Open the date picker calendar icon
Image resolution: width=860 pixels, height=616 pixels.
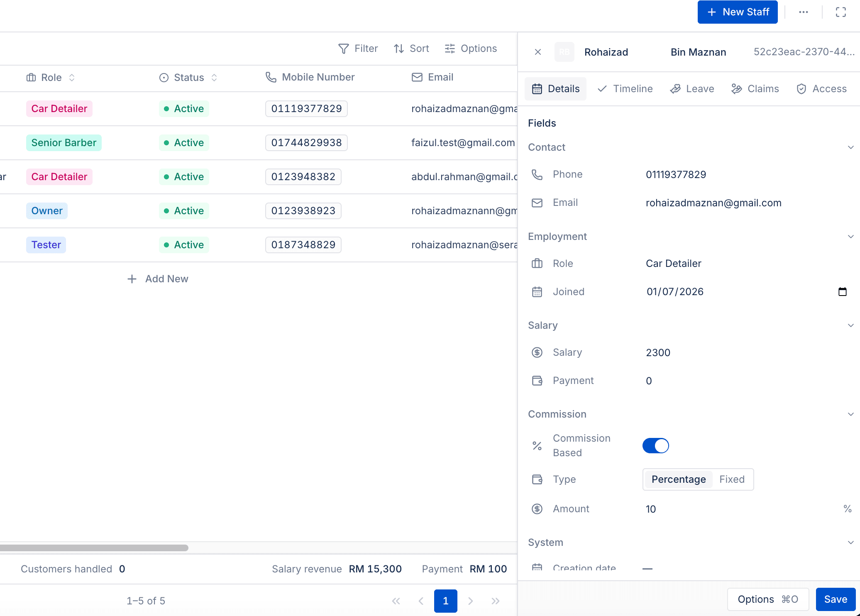coord(843,292)
